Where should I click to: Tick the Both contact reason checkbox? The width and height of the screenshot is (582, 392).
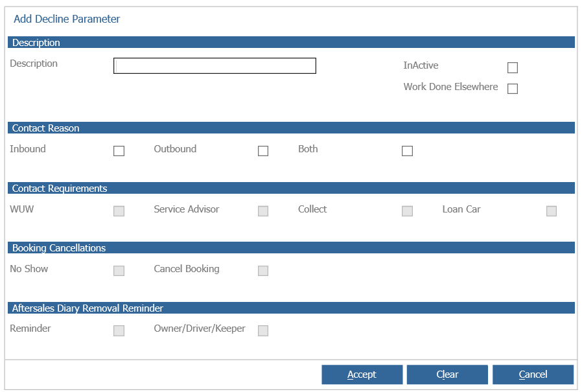407,151
